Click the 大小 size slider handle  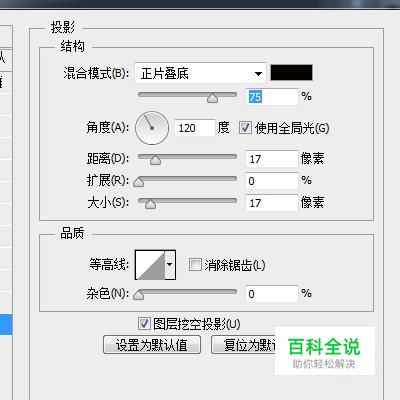pos(150,204)
